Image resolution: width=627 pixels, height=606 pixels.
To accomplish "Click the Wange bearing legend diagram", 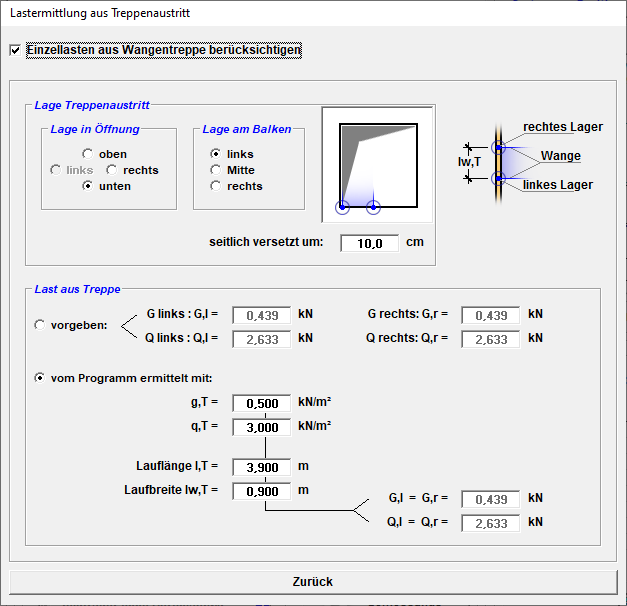I will (528, 156).
